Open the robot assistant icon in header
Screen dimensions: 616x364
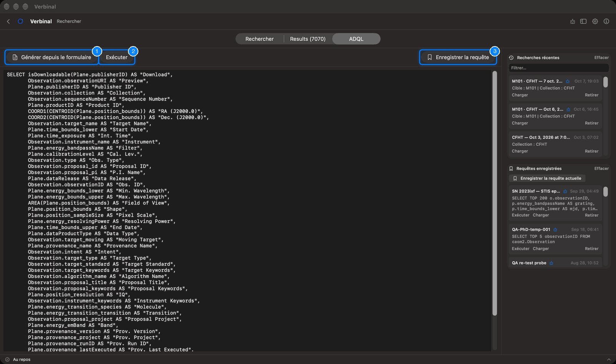[573, 22]
